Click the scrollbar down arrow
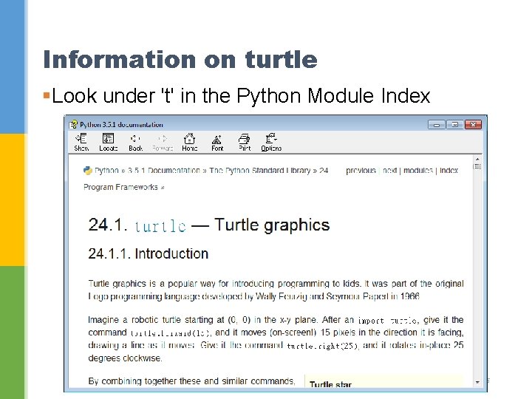The height and width of the screenshot is (399, 532). tap(477, 382)
